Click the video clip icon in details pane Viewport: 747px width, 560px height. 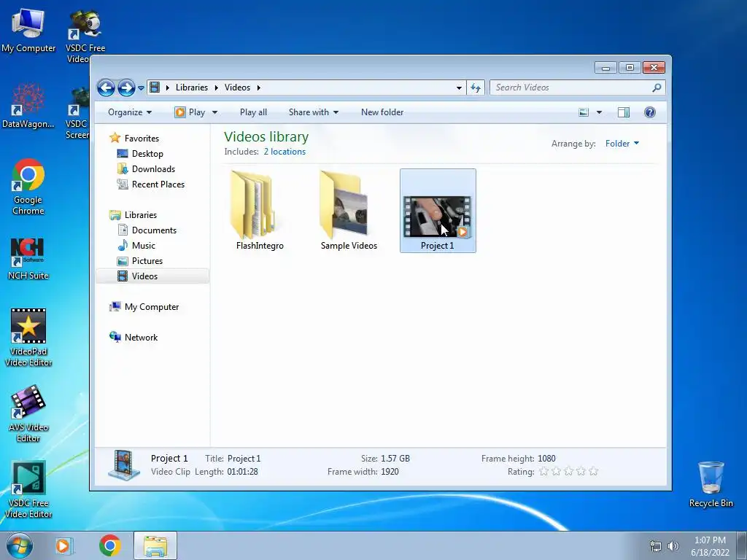coord(124,464)
